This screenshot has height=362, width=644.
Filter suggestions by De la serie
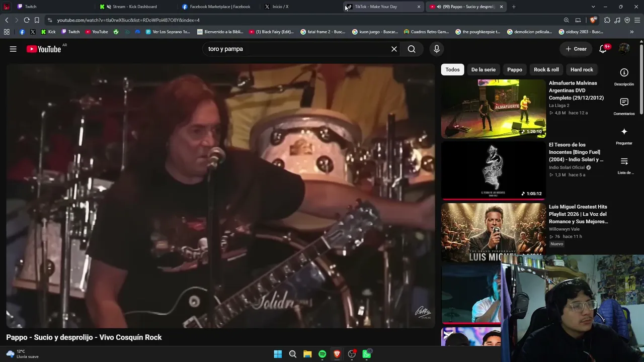(484, 69)
